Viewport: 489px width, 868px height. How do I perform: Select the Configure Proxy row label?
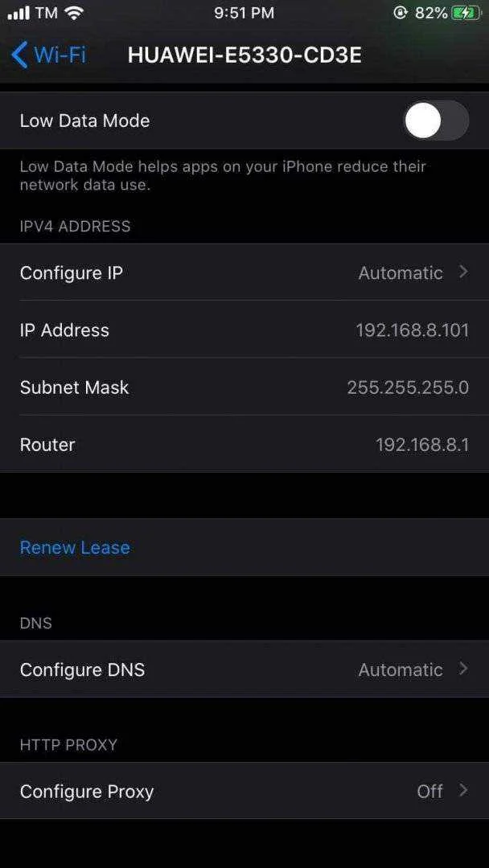(x=87, y=792)
